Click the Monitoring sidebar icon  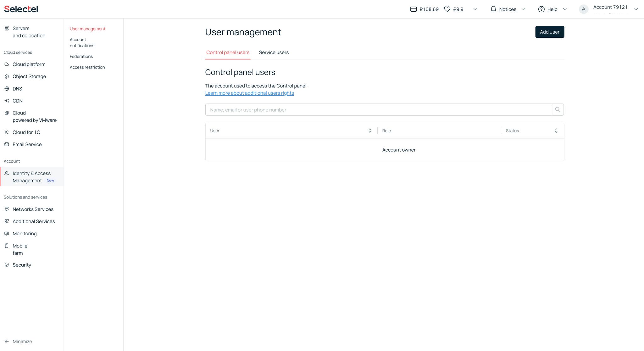(7, 234)
